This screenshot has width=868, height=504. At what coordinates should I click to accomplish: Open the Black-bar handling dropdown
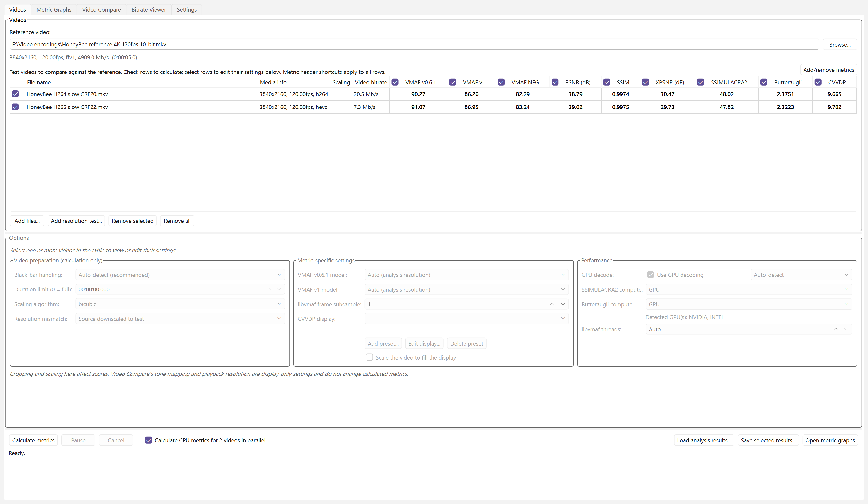(180, 275)
